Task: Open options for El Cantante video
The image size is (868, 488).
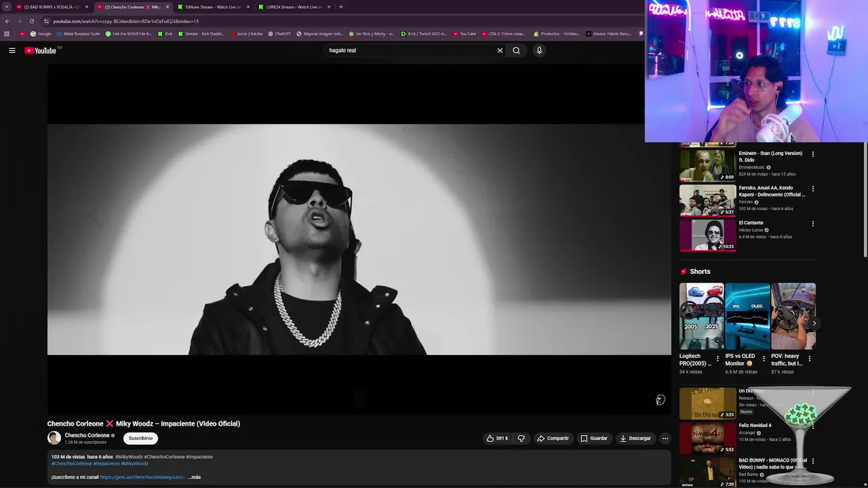Action: pyautogui.click(x=812, y=224)
